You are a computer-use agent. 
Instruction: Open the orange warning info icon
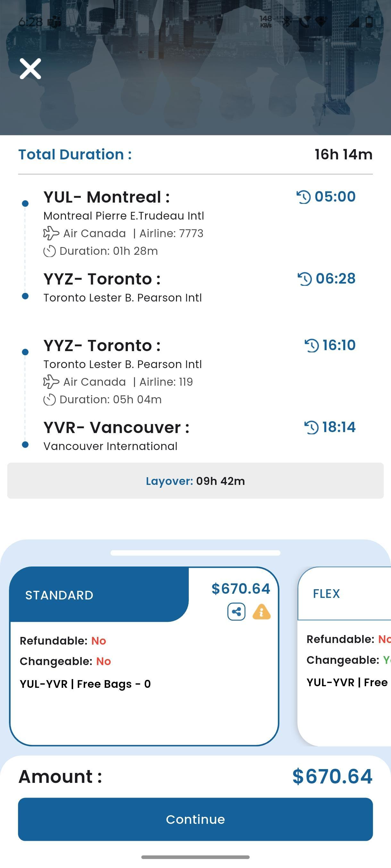pyautogui.click(x=262, y=612)
